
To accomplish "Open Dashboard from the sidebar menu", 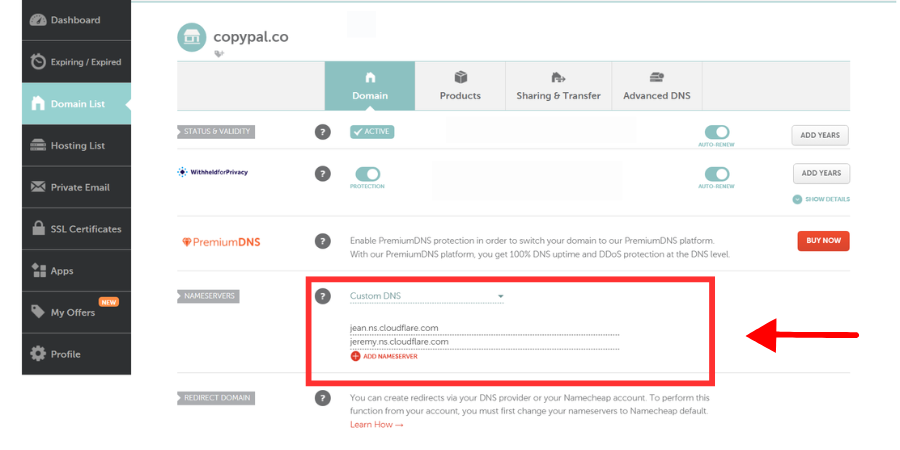I will 76,20.
